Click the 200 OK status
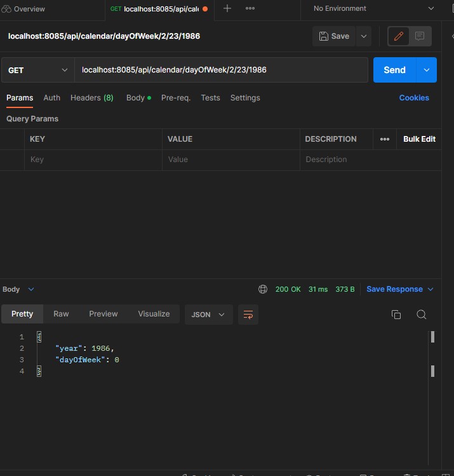The width and height of the screenshot is (454, 476). click(288, 289)
